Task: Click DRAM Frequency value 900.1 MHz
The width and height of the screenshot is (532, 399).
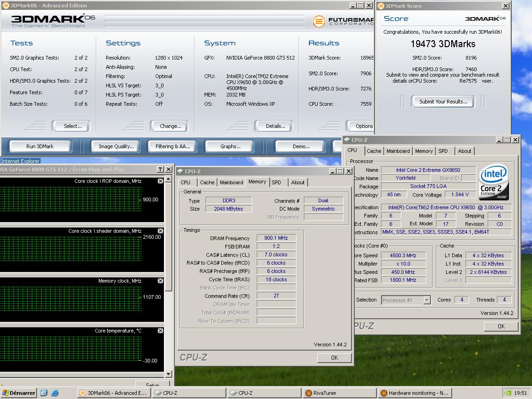Action: click(x=276, y=238)
